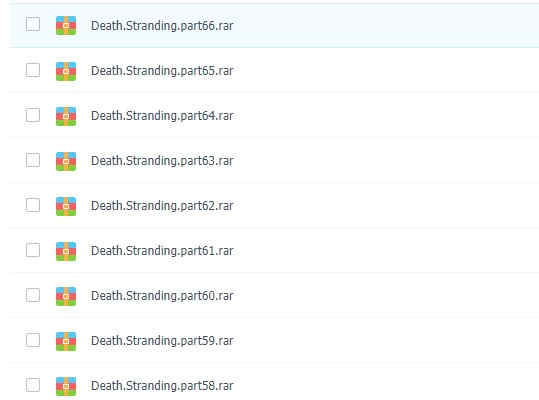
Task: Click the archive icon for Death.Stranding.part59.rar
Action: (x=66, y=341)
